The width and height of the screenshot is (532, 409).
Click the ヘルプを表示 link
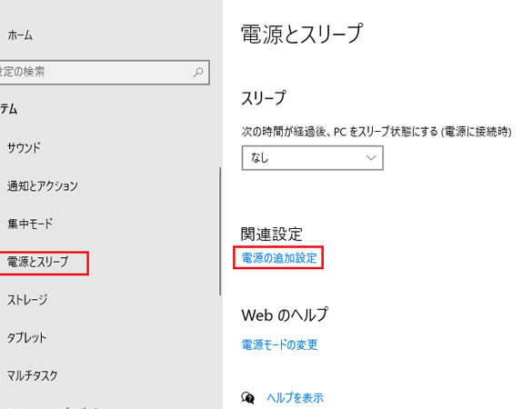tap(296, 398)
